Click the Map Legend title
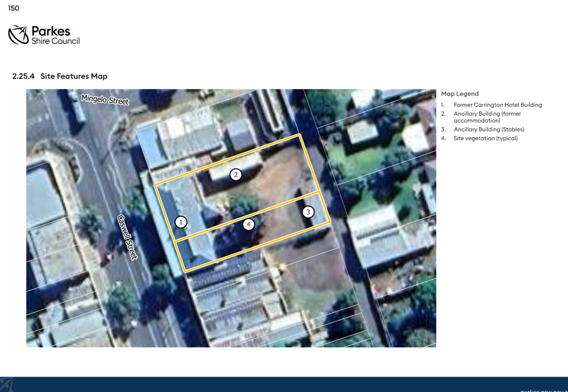568x392 pixels. (x=460, y=94)
